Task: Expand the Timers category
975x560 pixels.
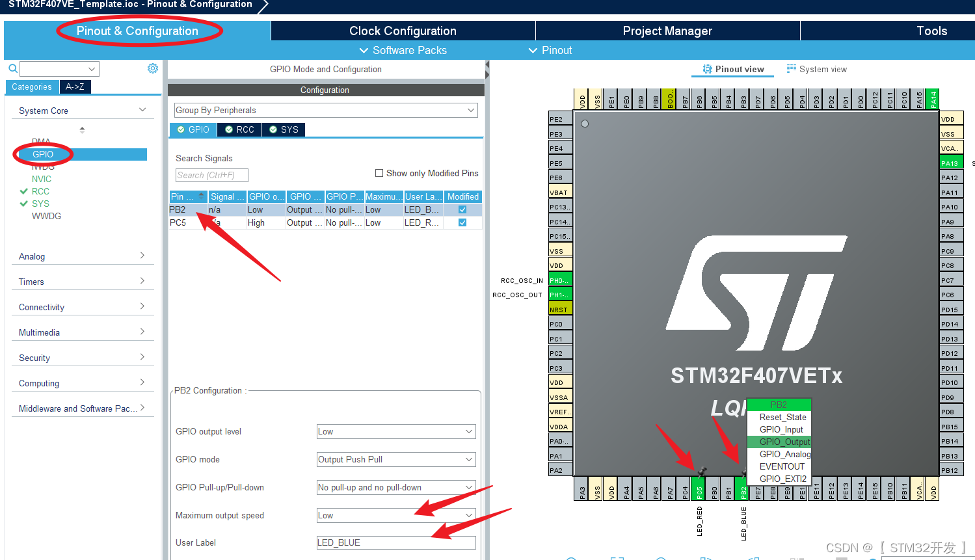Action: click(142, 281)
